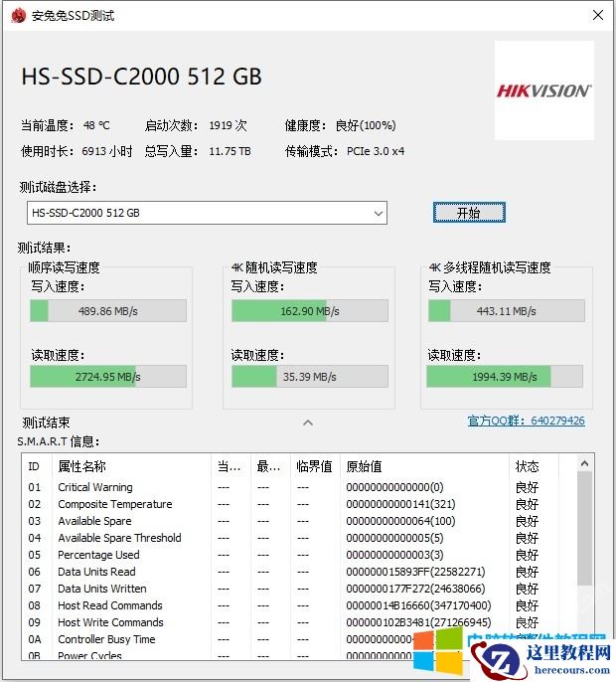Select the Data Units Written row
The width and height of the screenshot is (616, 682).
(299, 589)
